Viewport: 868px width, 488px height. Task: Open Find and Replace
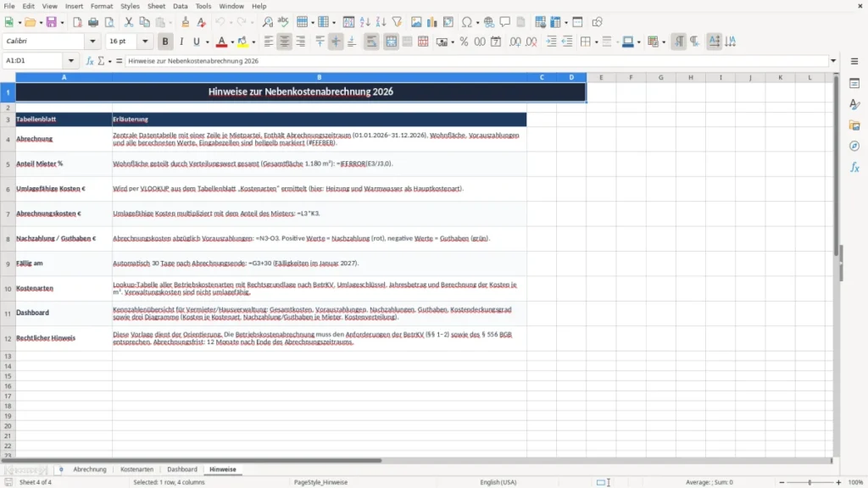[x=267, y=22]
